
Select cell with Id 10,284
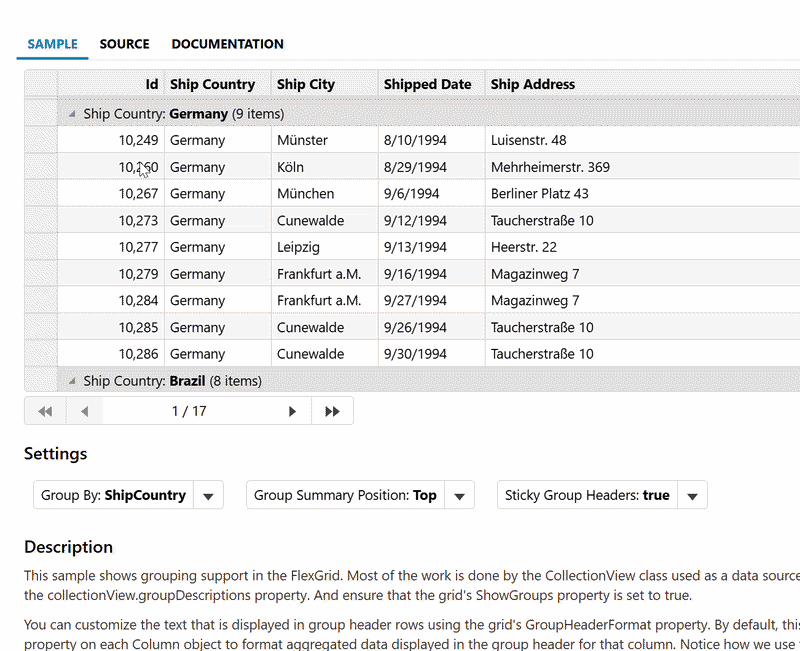click(x=111, y=301)
